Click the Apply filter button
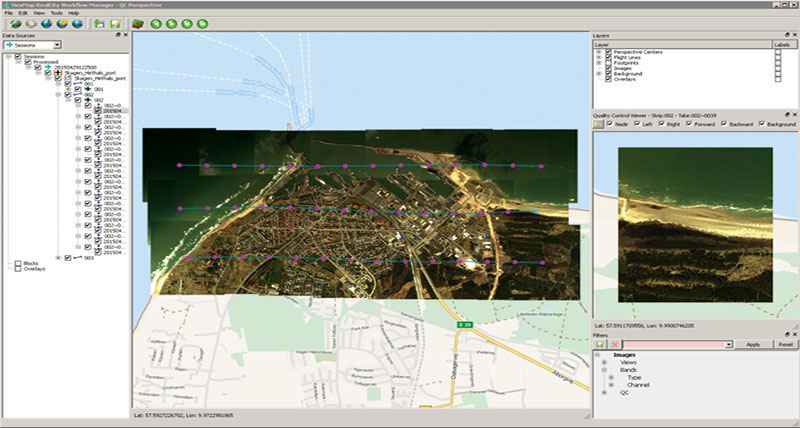This screenshot has height=428, width=800. [753, 343]
